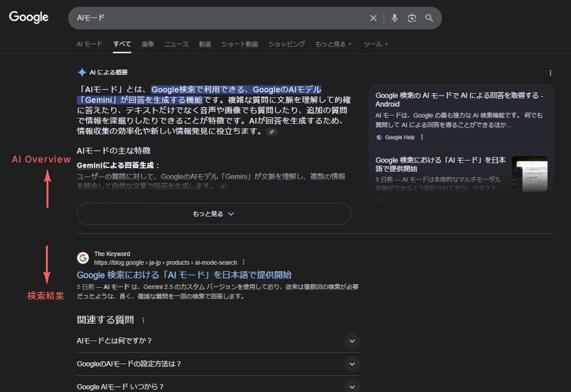
Task: Switch to the ニュース tab
Action: pyautogui.click(x=176, y=44)
